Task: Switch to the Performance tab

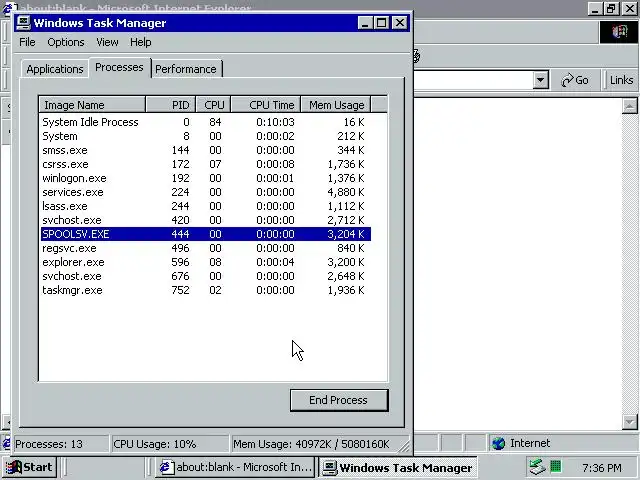Action: (x=186, y=69)
